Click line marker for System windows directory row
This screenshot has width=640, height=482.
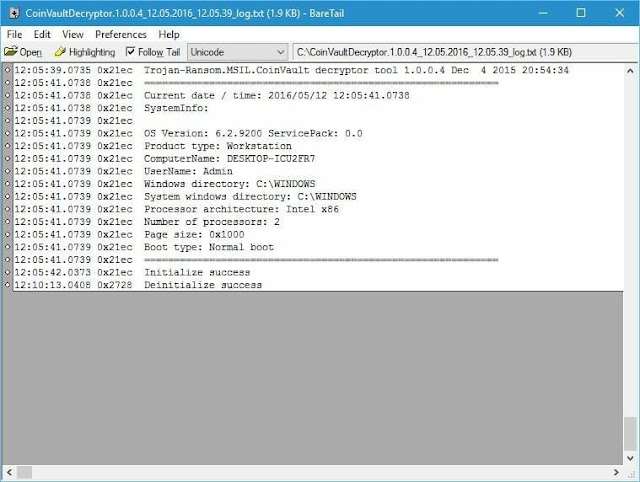pos(7,196)
